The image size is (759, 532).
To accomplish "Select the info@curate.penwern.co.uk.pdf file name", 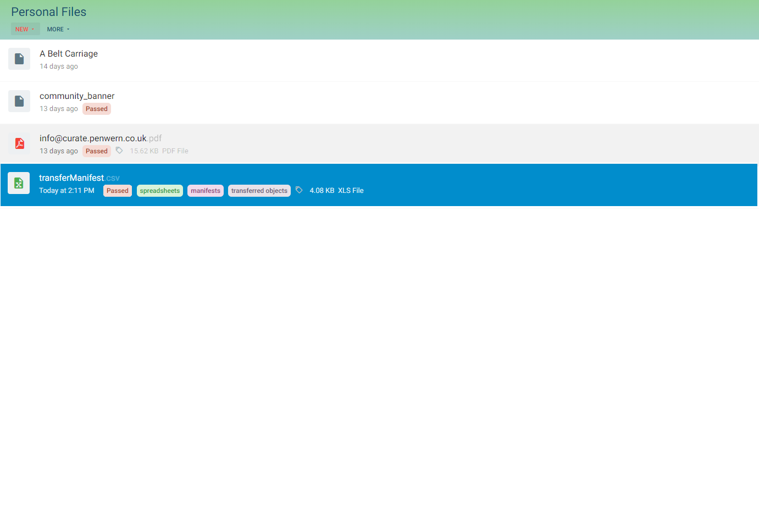I will pyautogui.click(x=101, y=138).
